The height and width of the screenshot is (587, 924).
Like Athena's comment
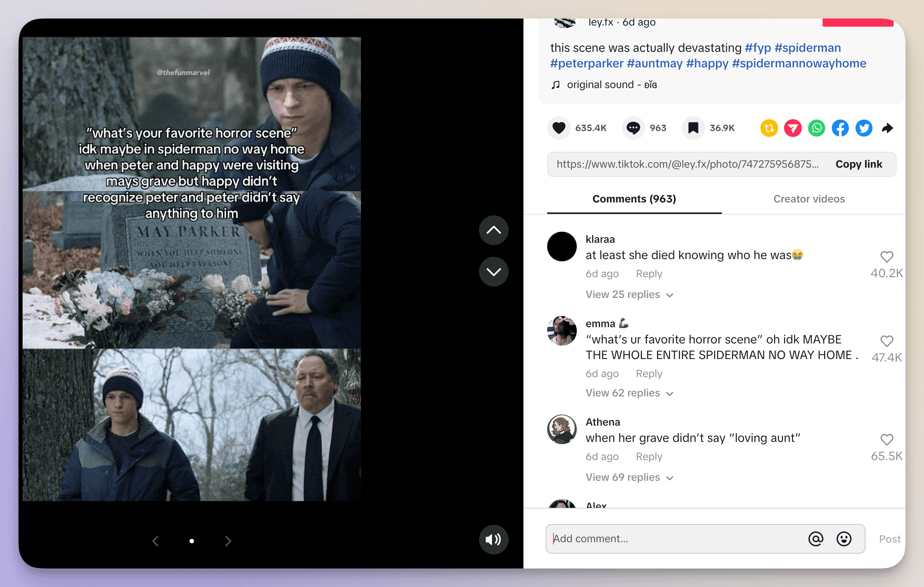click(x=887, y=440)
